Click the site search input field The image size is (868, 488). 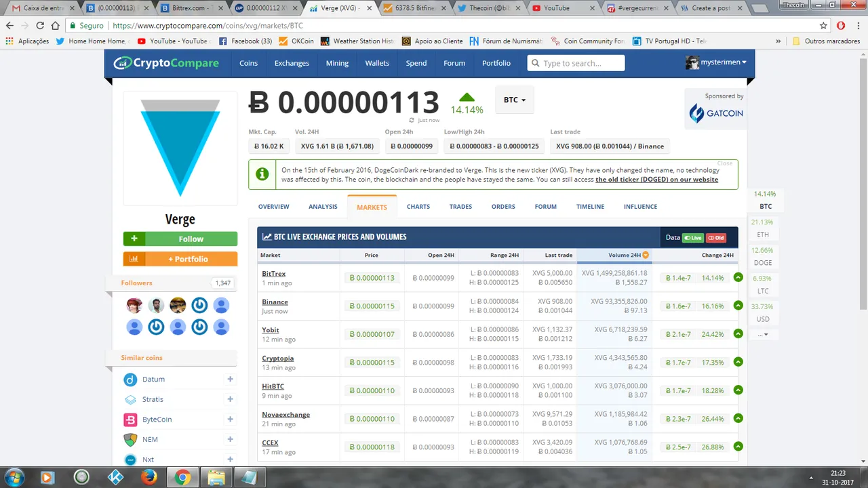point(576,63)
